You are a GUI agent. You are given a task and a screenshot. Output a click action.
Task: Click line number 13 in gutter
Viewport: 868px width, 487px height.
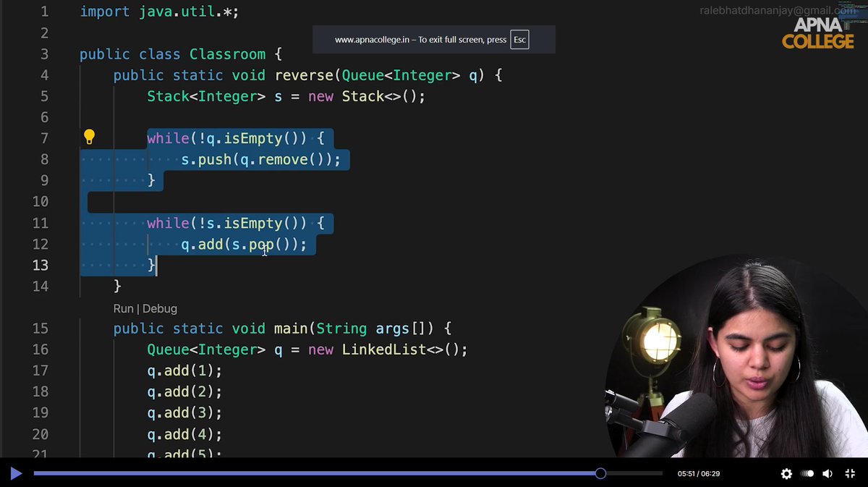pyautogui.click(x=41, y=265)
